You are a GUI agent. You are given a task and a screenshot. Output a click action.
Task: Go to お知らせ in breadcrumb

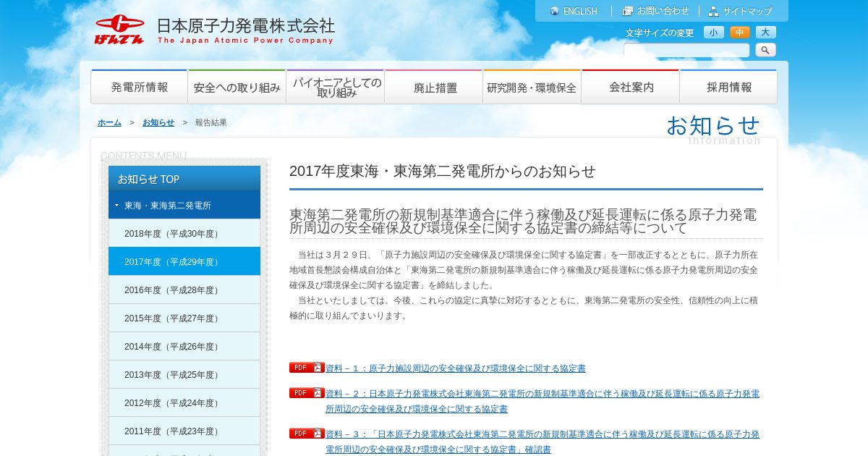coord(158,122)
